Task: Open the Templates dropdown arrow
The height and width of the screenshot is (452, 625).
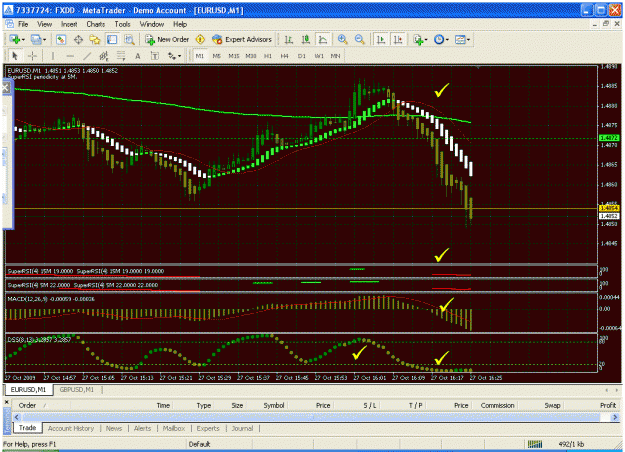Action: pos(468,39)
